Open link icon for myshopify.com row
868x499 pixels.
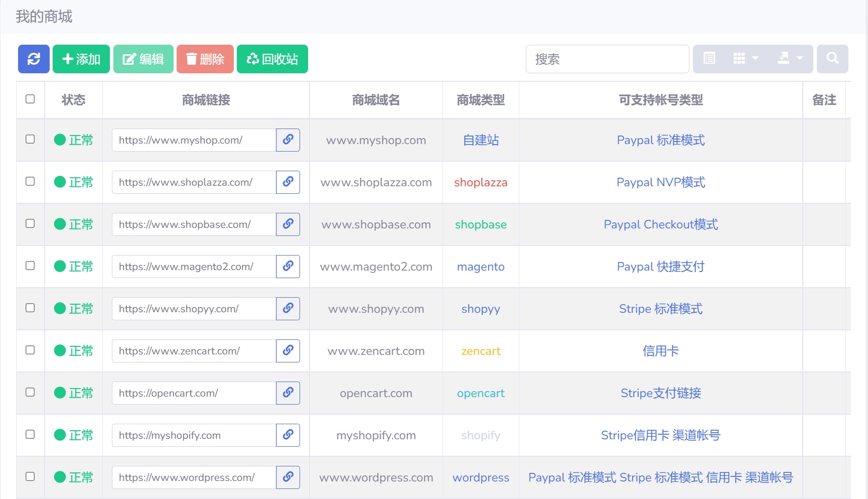(x=287, y=435)
